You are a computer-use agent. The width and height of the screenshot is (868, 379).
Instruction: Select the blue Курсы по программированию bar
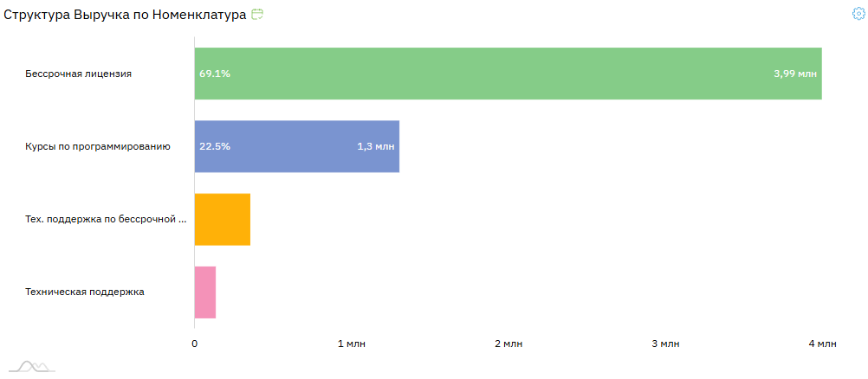(296, 146)
